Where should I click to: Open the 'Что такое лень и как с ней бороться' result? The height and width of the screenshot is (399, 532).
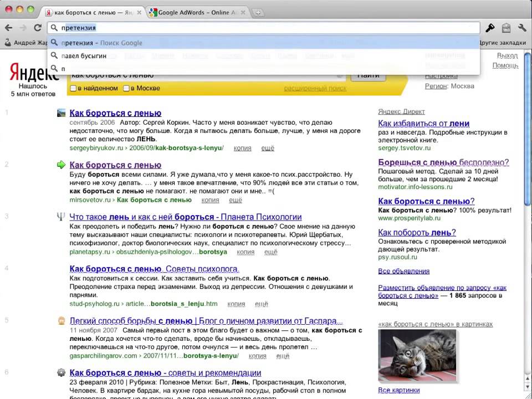(x=186, y=217)
